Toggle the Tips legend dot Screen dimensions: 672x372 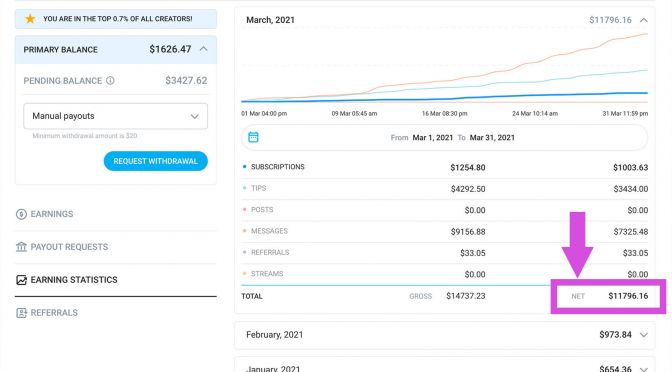[x=245, y=188]
